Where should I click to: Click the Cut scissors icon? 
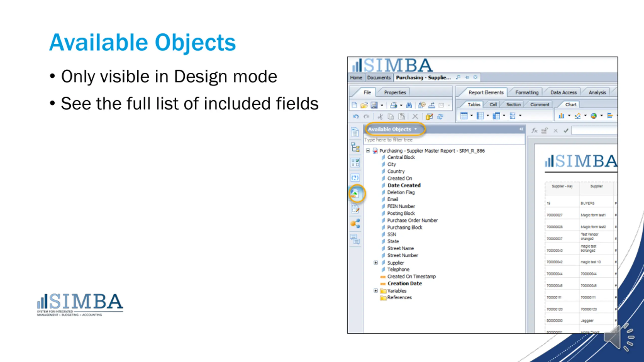coord(380,116)
